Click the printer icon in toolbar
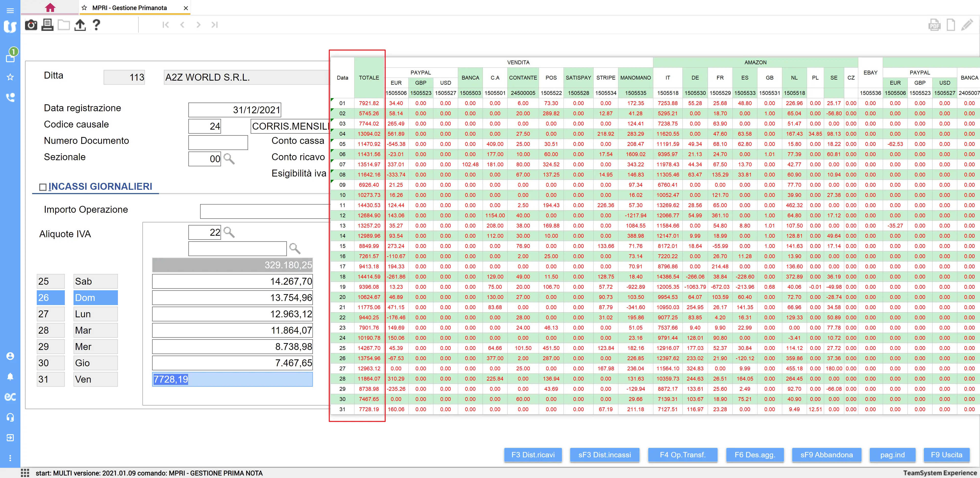 click(x=47, y=25)
